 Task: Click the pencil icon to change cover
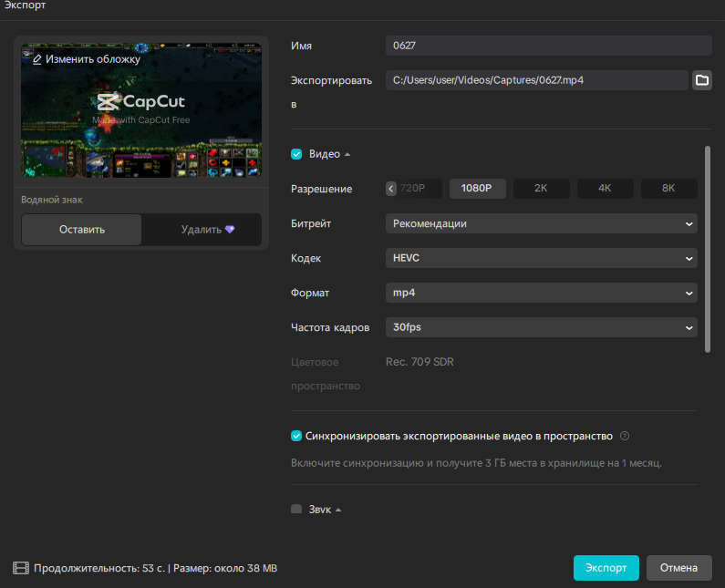coord(37,59)
